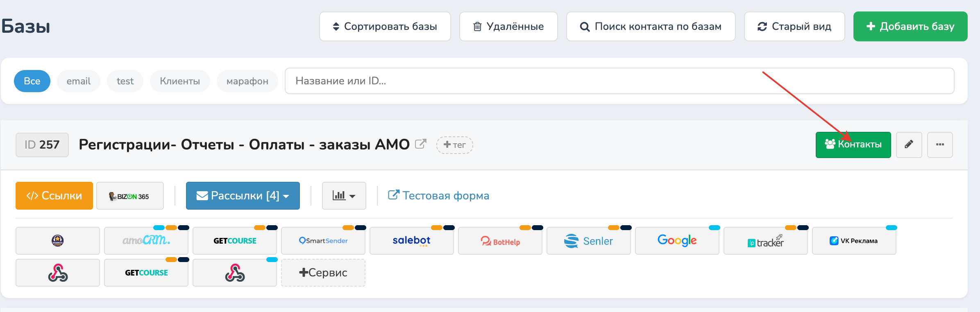Open the Сортировать базы sorting control

tap(385, 27)
